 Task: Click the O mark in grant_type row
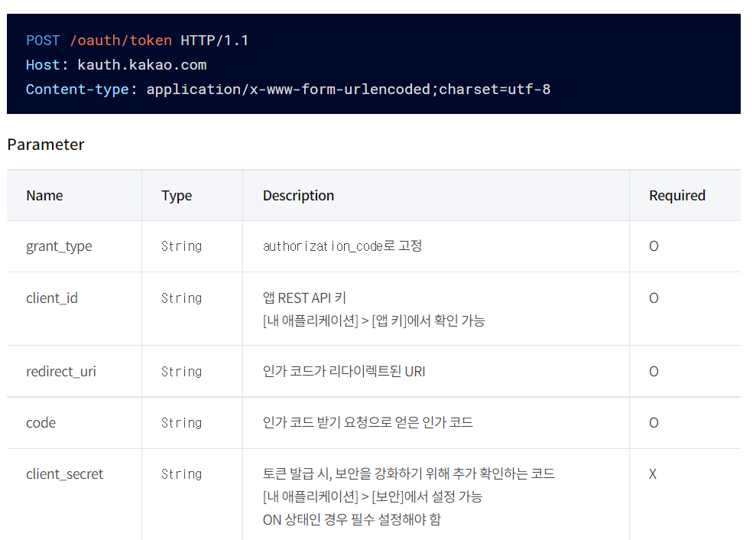(x=654, y=246)
